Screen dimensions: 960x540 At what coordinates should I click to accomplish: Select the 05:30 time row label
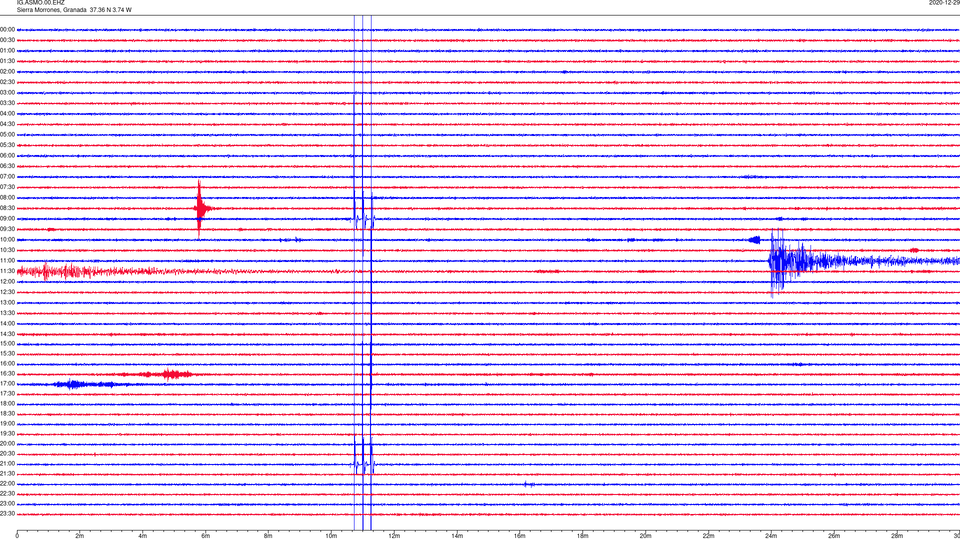[x=8, y=145]
